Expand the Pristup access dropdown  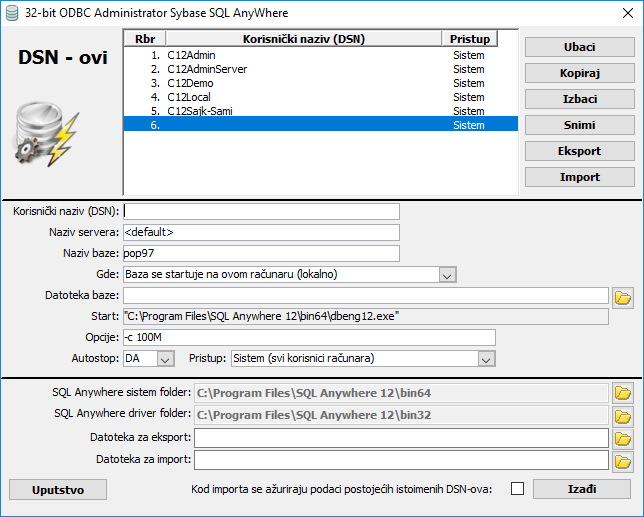(487, 358)
